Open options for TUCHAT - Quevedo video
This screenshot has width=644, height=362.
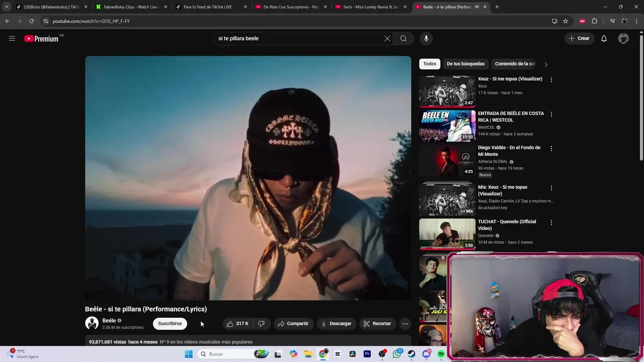(551, 222)
